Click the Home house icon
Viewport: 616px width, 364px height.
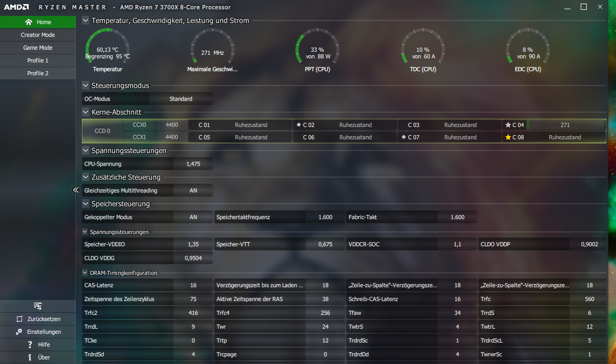tap(29, 22)
